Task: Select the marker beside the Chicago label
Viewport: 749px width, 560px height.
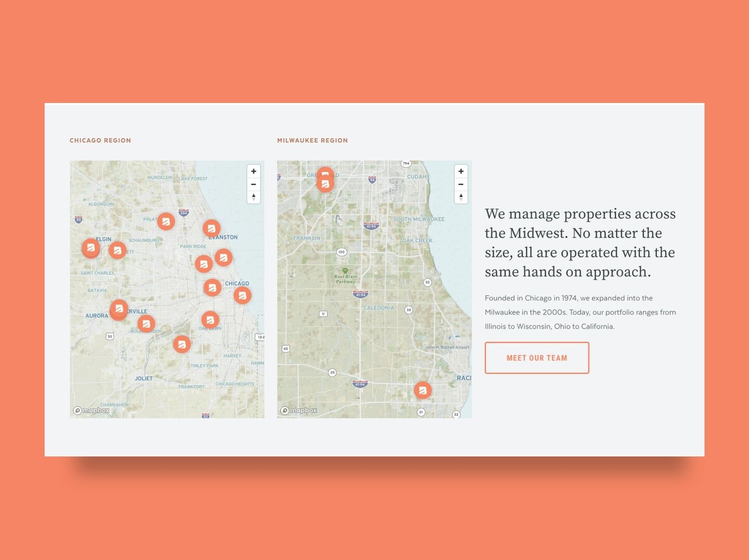Action: [242, 295]
